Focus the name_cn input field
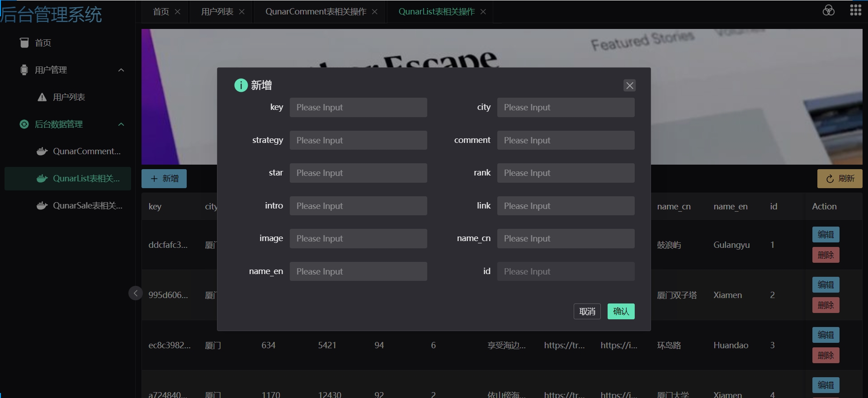 click(566, 238)
